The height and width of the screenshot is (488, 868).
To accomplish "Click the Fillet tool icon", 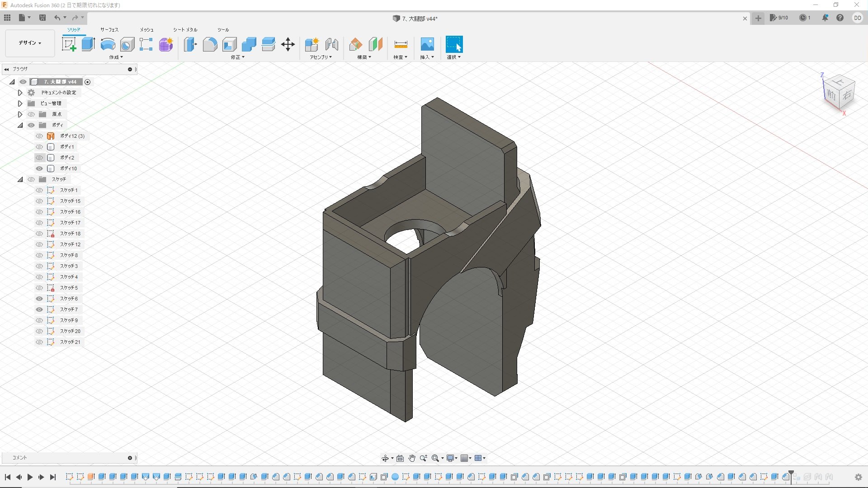I will coord(210,44).
